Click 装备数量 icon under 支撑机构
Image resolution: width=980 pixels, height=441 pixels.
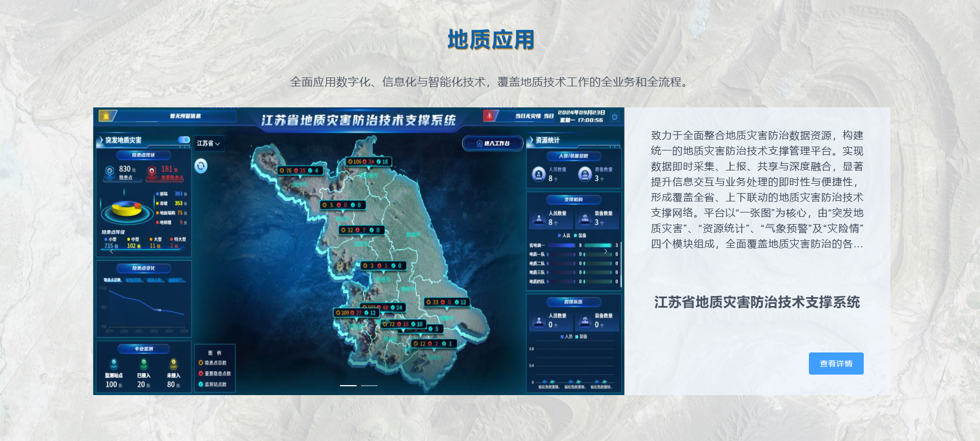pos(585,219)
